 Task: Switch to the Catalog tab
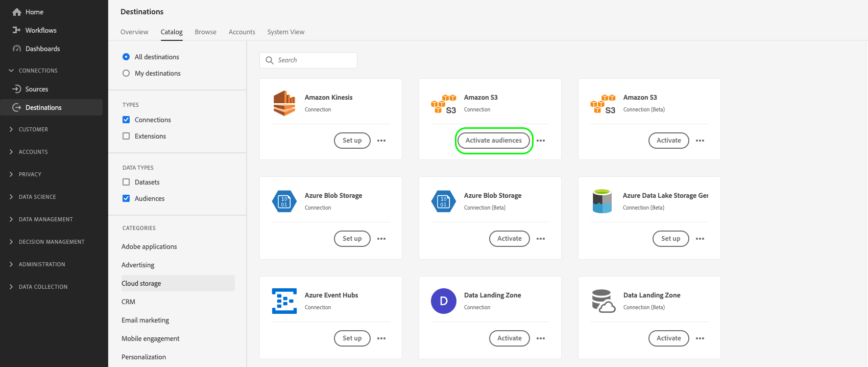tap(172, 32)
